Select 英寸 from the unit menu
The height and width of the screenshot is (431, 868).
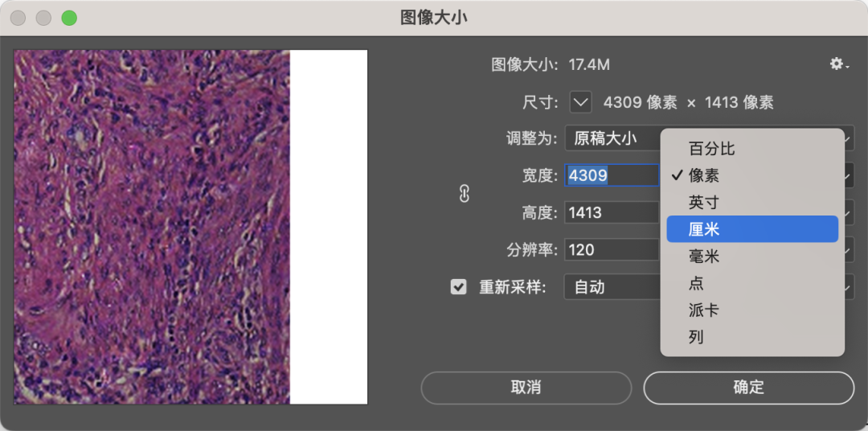pyautogui.click(x=752, y=202)
